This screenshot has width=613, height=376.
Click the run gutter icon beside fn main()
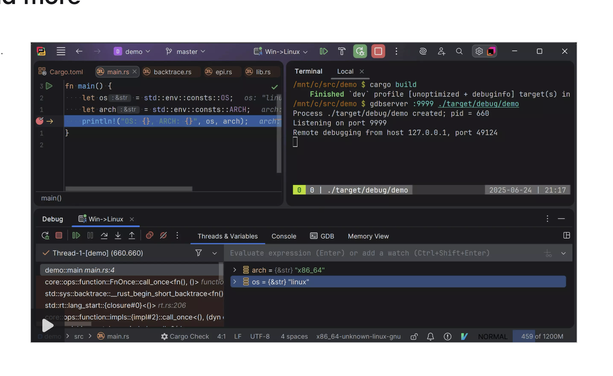pos(49,86)
